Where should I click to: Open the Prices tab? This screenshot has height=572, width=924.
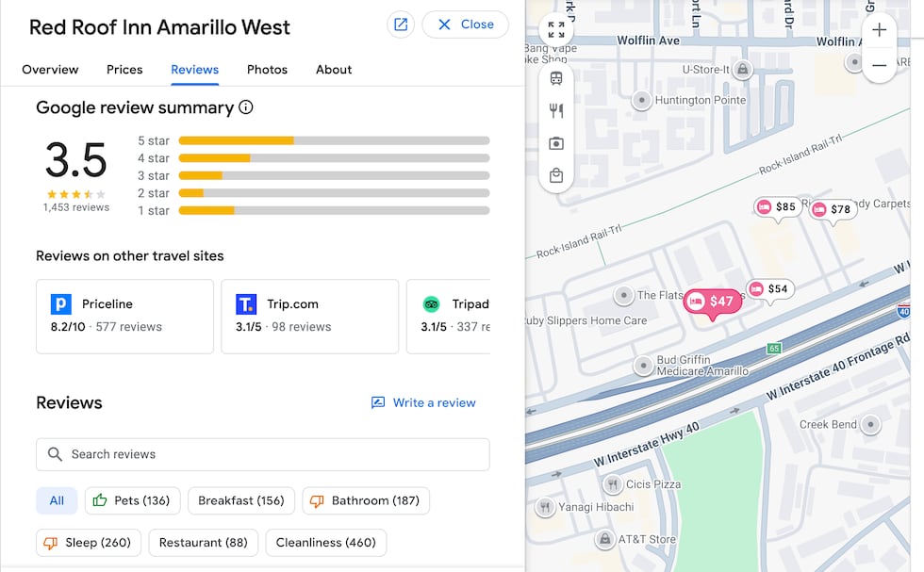point(124,70)
